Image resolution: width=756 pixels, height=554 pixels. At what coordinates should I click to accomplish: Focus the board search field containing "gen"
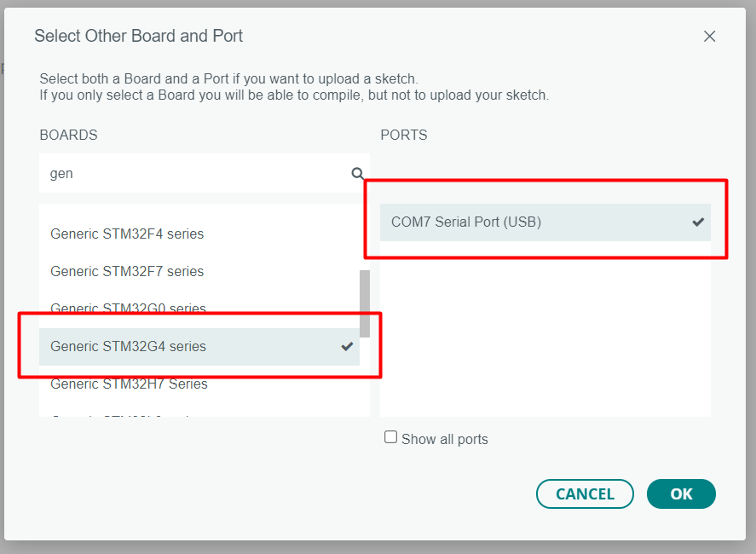(x=196, y=174)
